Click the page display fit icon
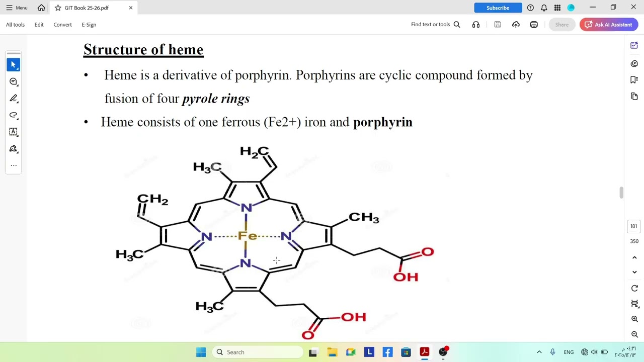Image resolution: width=644 pixels, height=362 pixels. (x=634, y=304)
